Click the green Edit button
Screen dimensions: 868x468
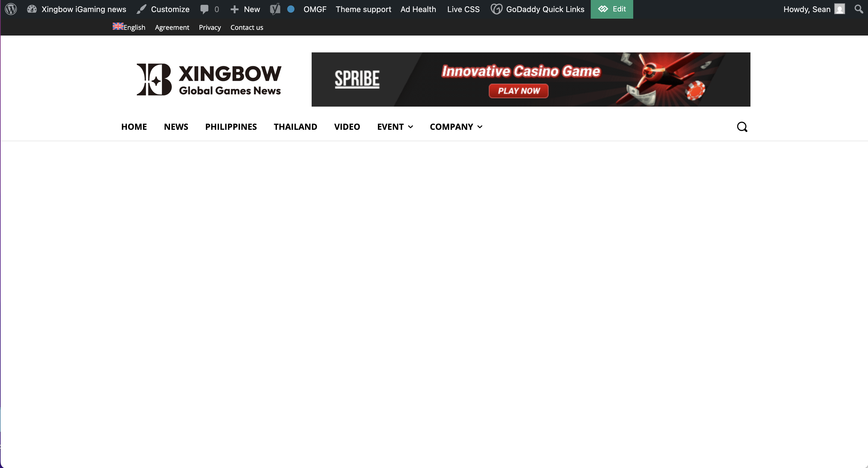coord(612,9)
